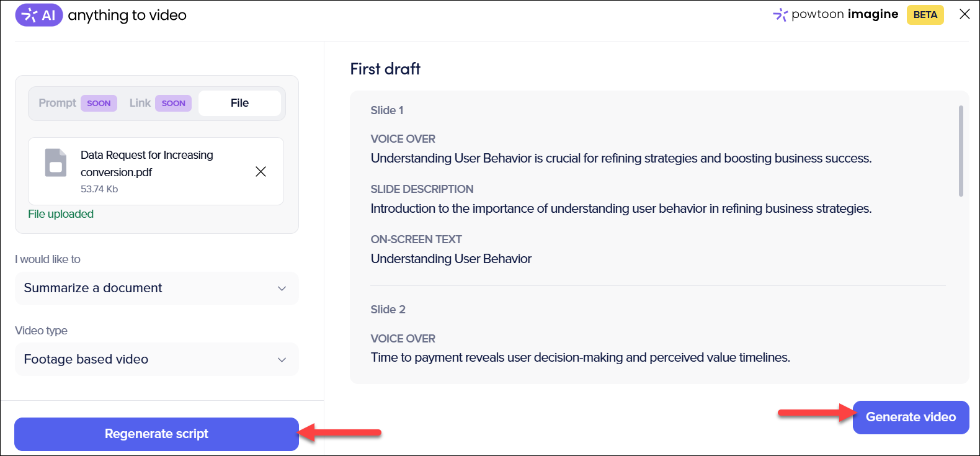Click the SOON badge next to Link

(x=173, y=103)
